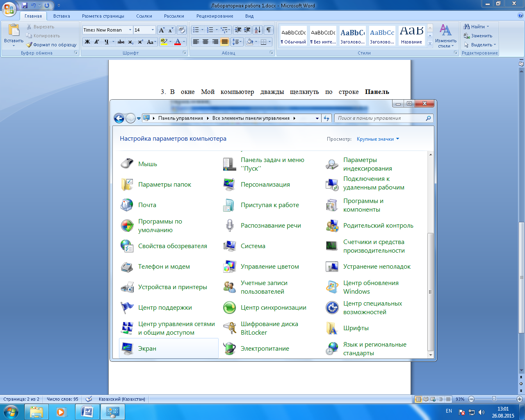
Task: Decrease font size with the shrink font icon
Action: (171, 30)
